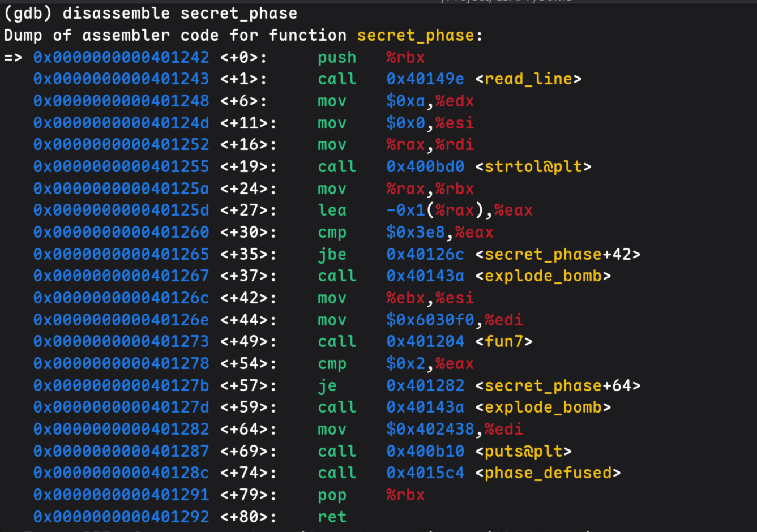Select the '$0x2' compare constant
Screen dimensions: 757x532
coord(405,363)
